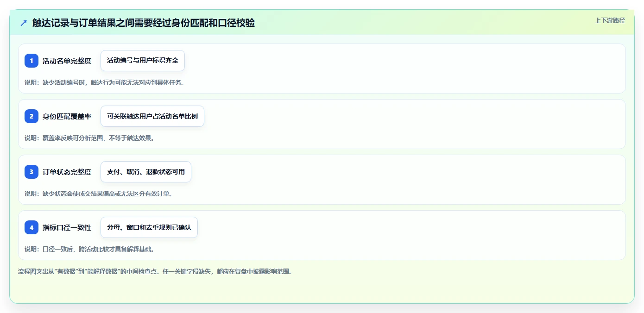Click the note about 缺少活动编号时

105,82
